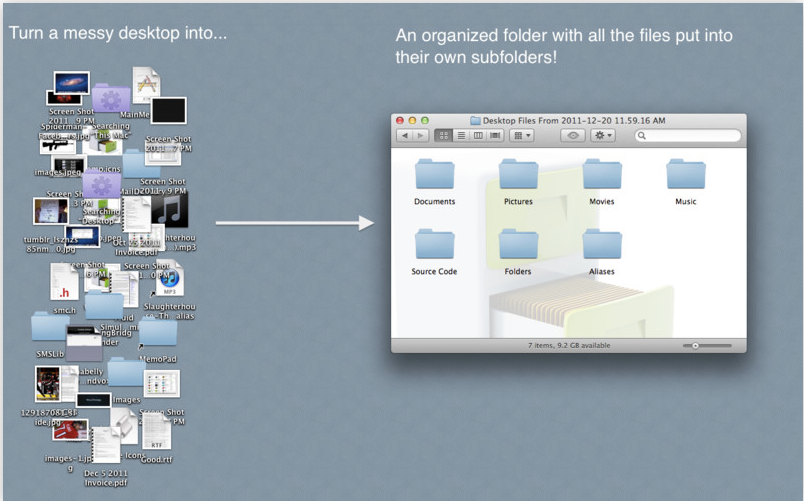Open the item arrangement dropdown

(522, 135)
